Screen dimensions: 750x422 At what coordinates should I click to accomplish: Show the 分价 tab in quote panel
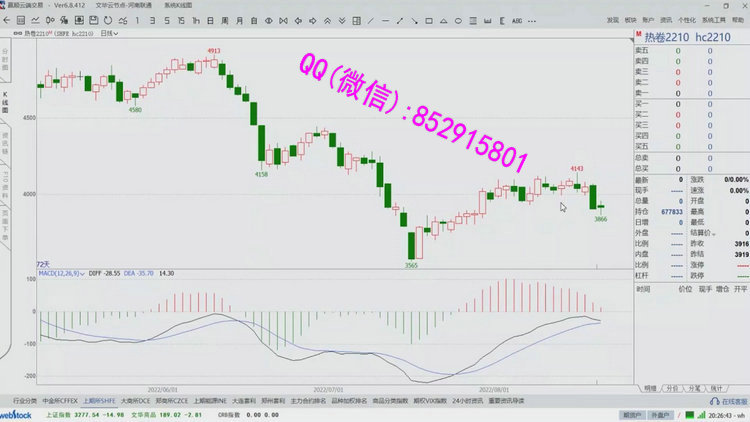click(x=672, y=387)
